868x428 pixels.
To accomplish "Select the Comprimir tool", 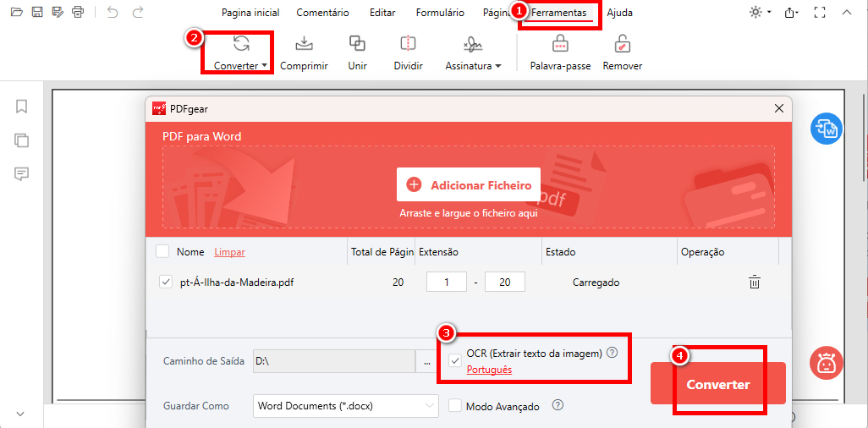I will click(304, 53).
